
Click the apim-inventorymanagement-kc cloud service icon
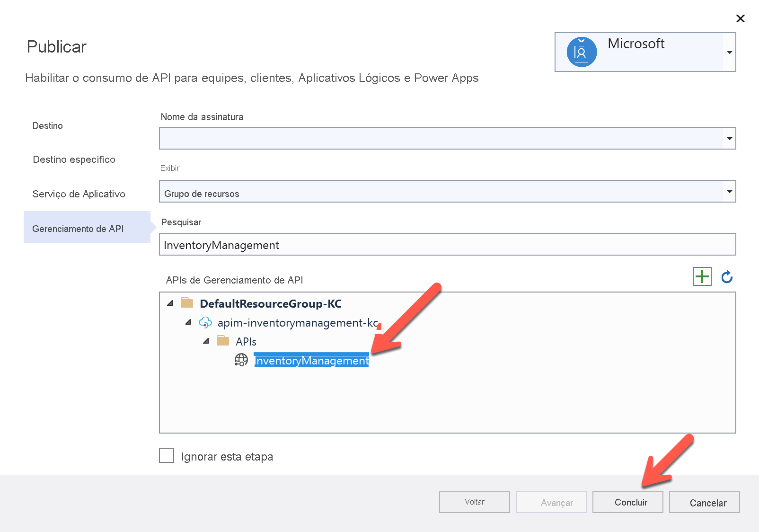(x=205, y=322)
